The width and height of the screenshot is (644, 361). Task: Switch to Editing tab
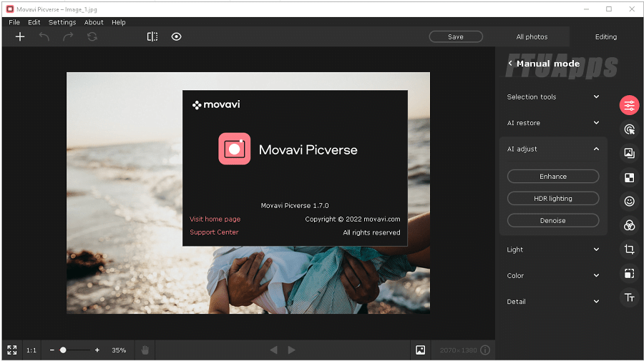(606, 37)
